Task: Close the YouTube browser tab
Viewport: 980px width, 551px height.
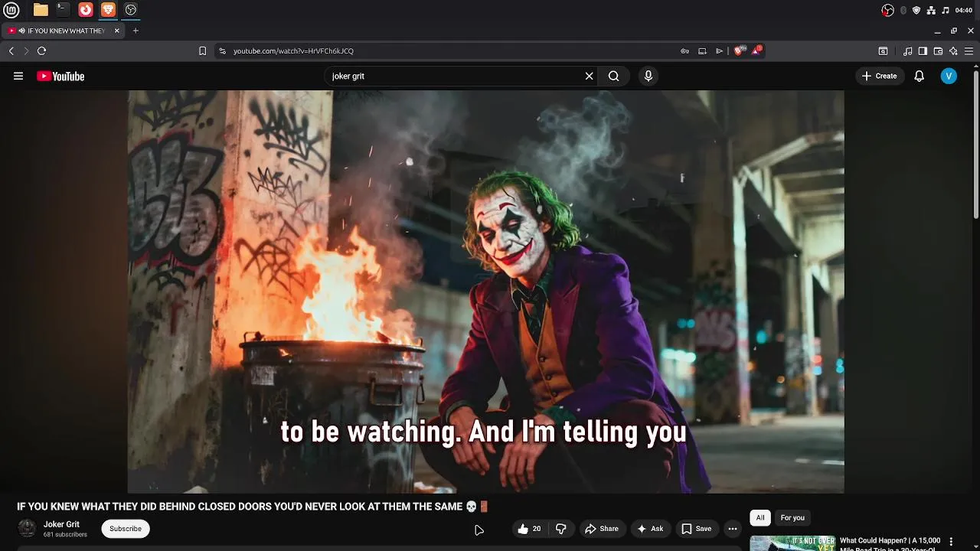Action: (x=117, y=31)
